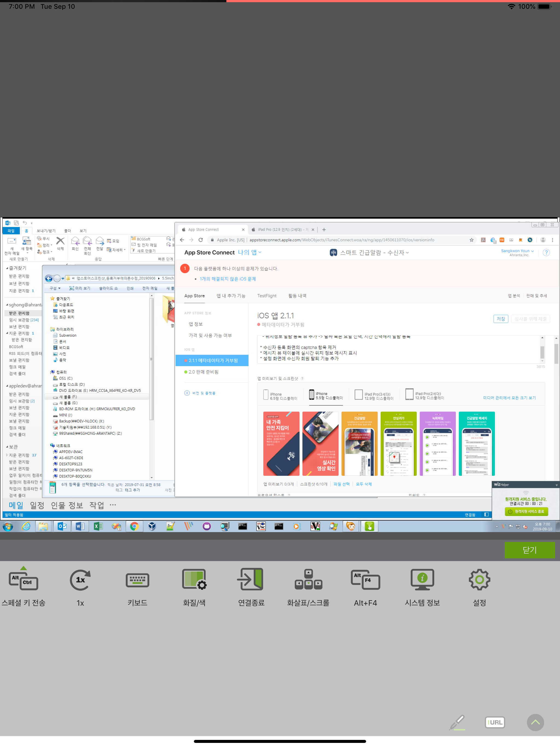Expand the 나의 앱 dropdown
Screen dimensions: 560x747
[249, 252]
